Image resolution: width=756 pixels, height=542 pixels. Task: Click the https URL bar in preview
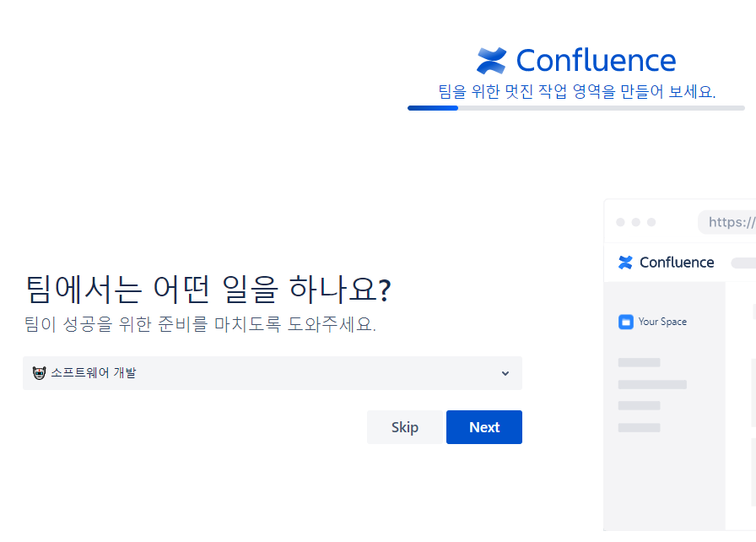[727, 222]
